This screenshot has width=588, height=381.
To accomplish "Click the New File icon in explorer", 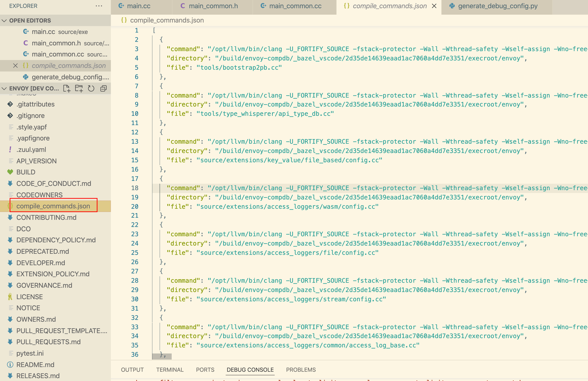I will 67,88.
